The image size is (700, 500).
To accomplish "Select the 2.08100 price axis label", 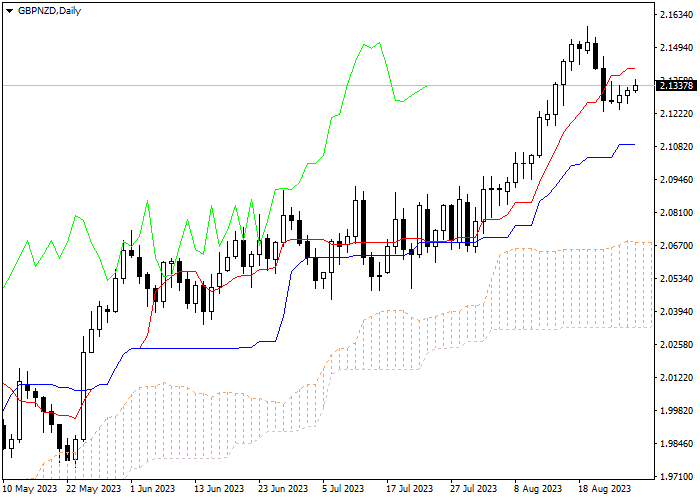I will (x=676, y=213).
